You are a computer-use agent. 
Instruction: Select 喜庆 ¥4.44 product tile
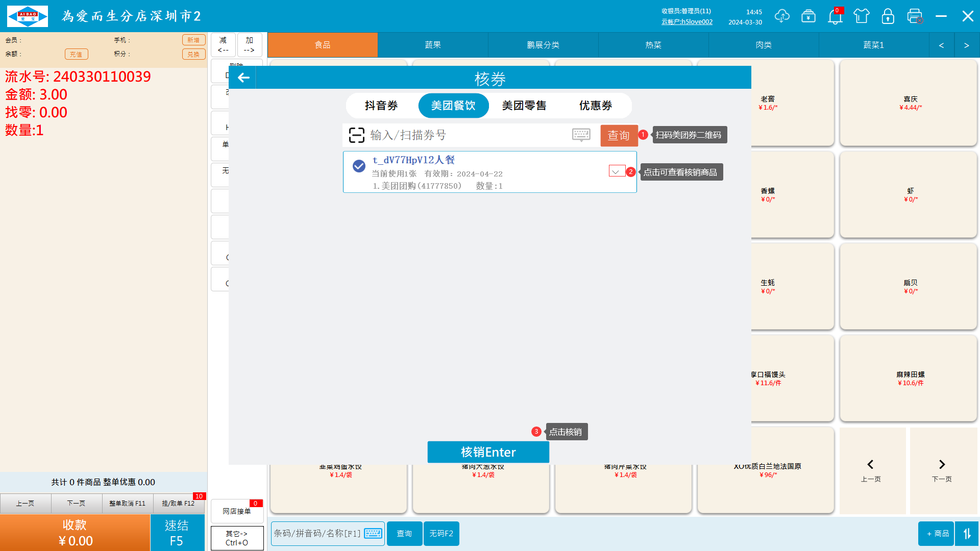(x=909, y=103)
